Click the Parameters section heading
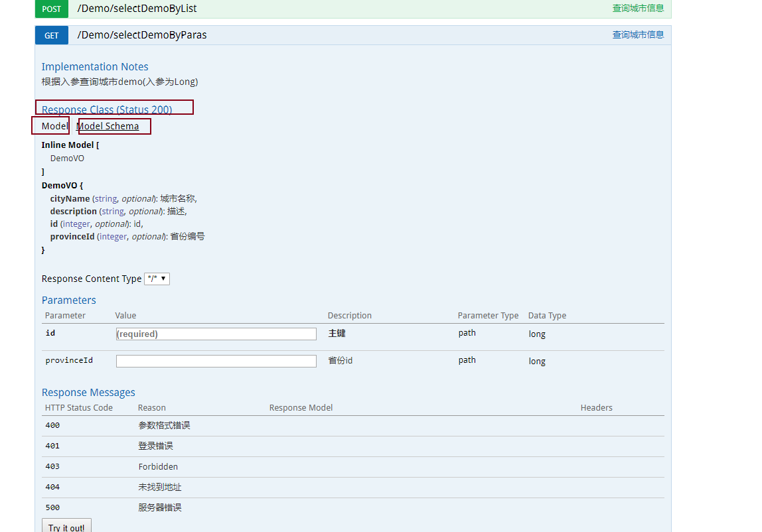This screenshot has width=762, height=532. (x=68, y=300)
